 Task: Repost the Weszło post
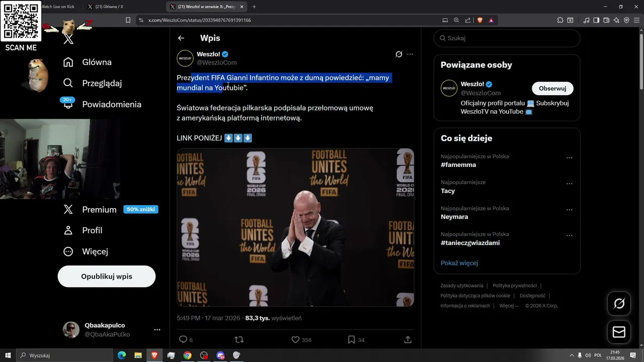click(x=239, y=340)
